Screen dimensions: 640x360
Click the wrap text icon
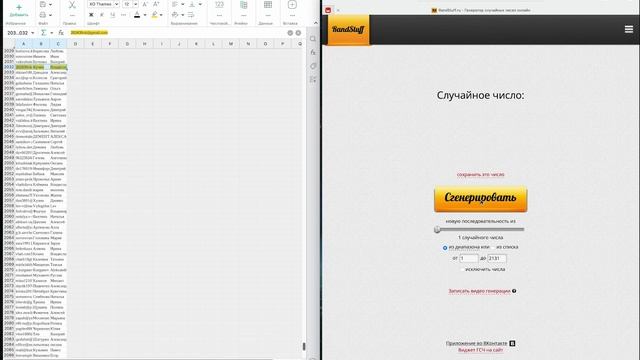[x=191, y=15]
